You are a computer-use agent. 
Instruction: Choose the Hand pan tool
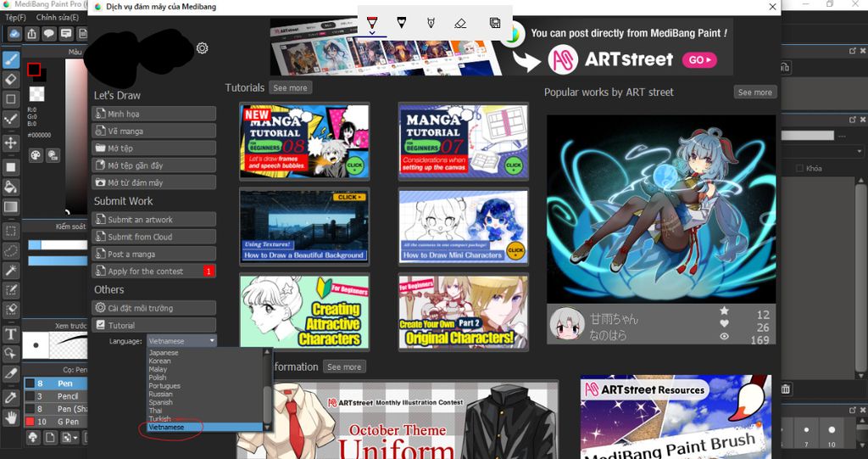tap(11, 417)
